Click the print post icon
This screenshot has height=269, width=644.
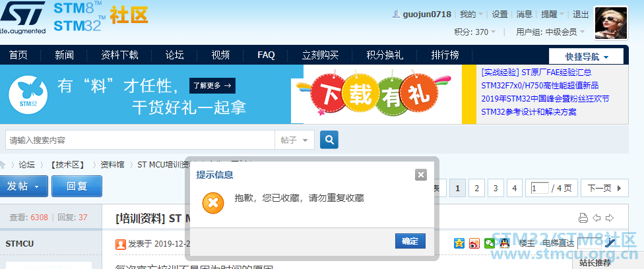point(583,218)
